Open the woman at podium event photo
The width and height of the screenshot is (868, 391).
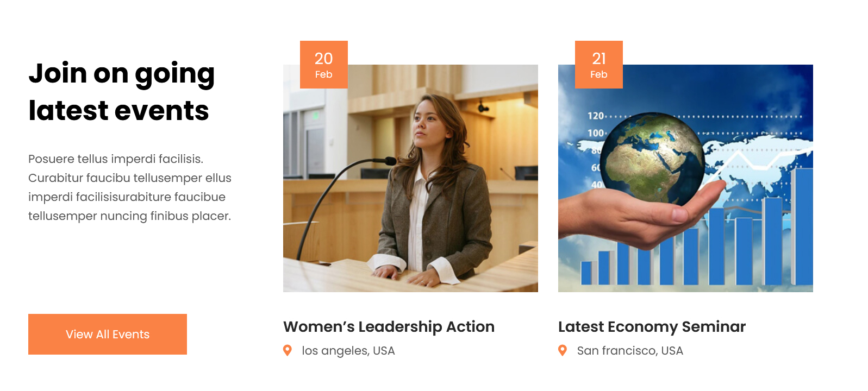pos(410,178)
